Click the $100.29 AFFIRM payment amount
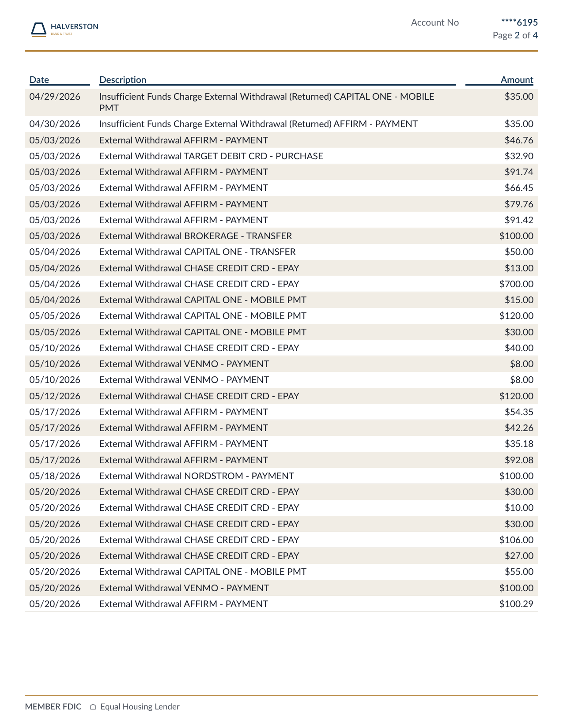The height and width of the screenshot is (728, 563). click(x=516, y=604)
